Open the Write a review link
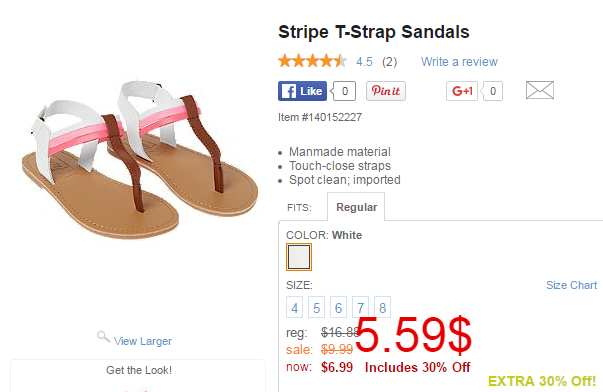 click(459, 62)
